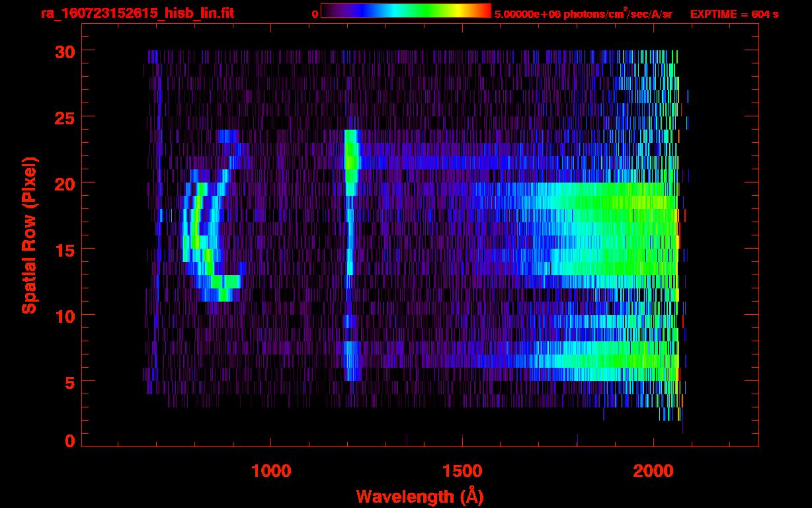Click the 5.00000e+06 photons unit label
This screenshot has width=812, height=508.
(583, 13)
